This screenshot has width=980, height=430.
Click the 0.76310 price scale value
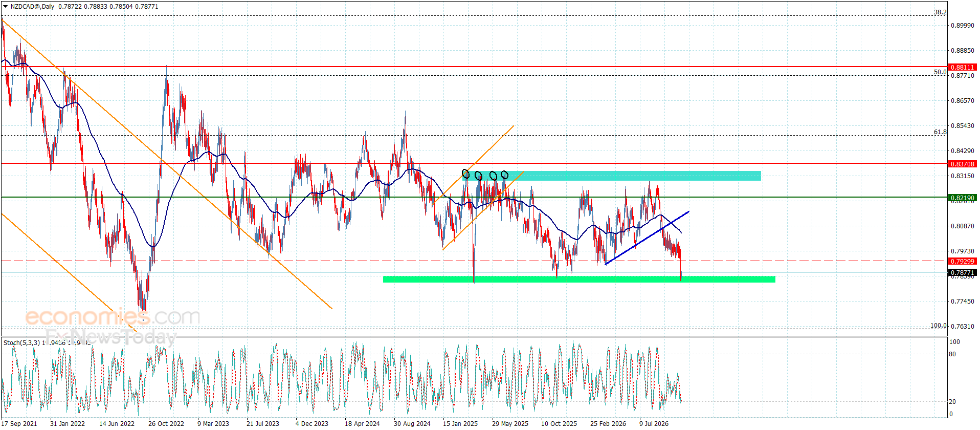coord(962,327)
